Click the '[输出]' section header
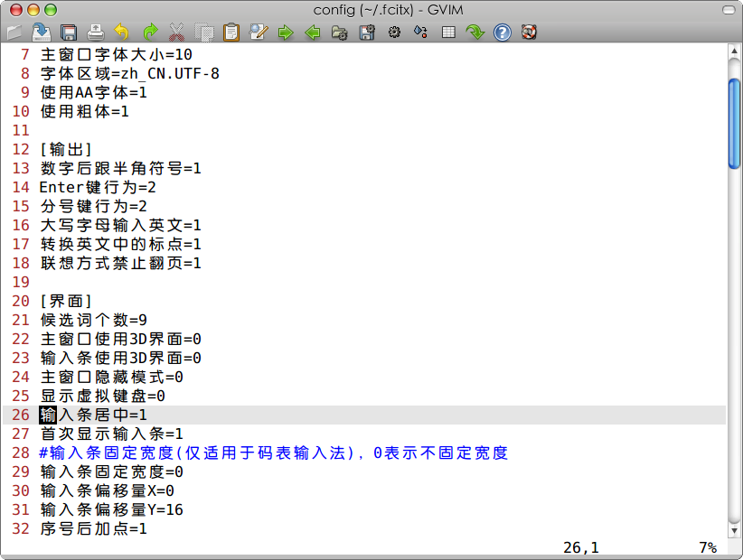Screen dimensions: 743x560 [66, 149]
